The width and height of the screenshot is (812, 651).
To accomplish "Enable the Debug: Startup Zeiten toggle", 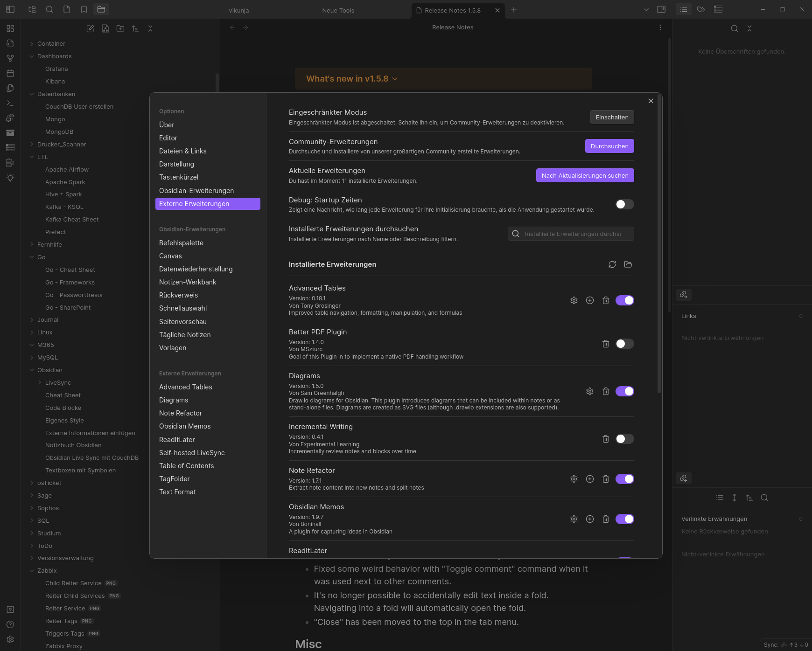I will [625, 204].
